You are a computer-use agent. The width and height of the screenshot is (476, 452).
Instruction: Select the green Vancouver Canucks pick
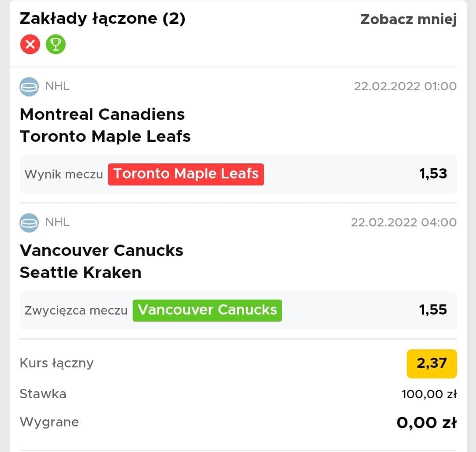207,310
